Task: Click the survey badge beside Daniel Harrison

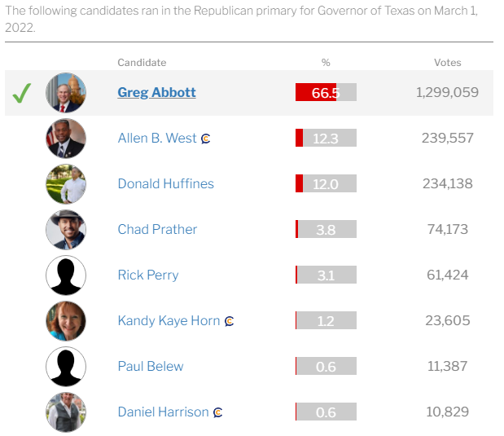Action: click(218, 413)
